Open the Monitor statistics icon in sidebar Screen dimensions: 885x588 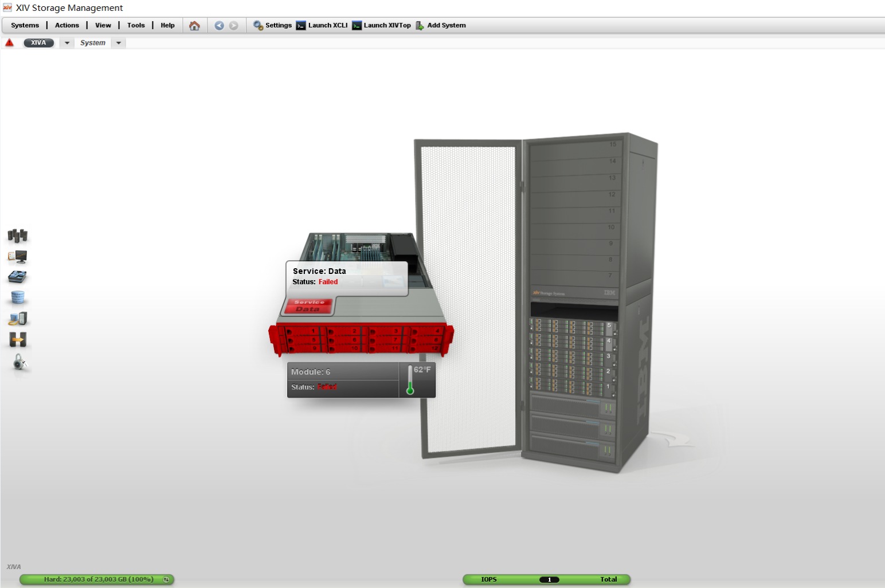(17, 257)
